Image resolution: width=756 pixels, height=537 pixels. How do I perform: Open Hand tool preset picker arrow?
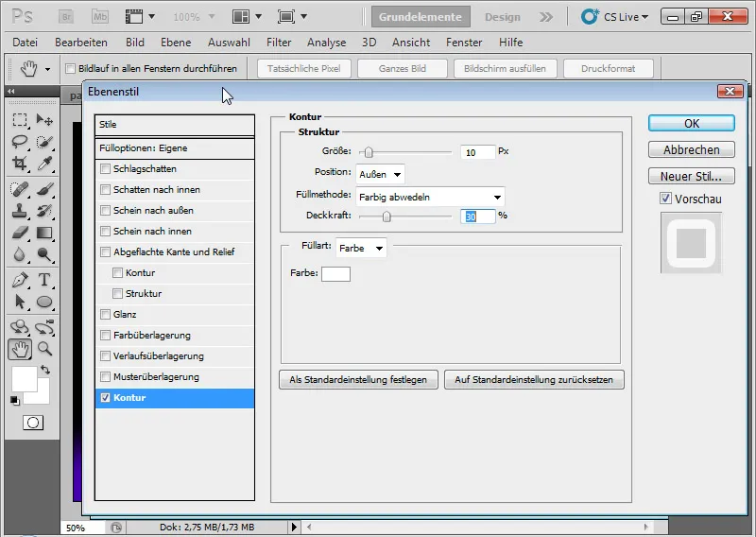coord(48,69)
